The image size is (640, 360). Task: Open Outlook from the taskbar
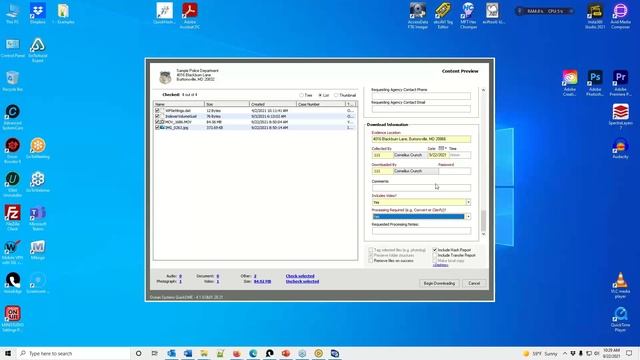click(171, 353)
